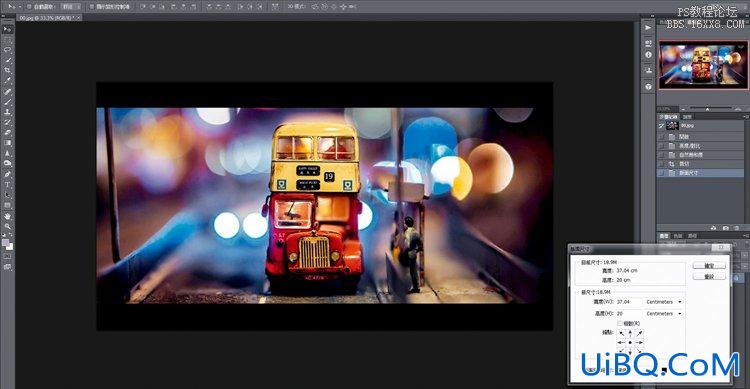Open the height units Centimeters dropdown
This screenshot has height=389, width=750.
point(663,314)
